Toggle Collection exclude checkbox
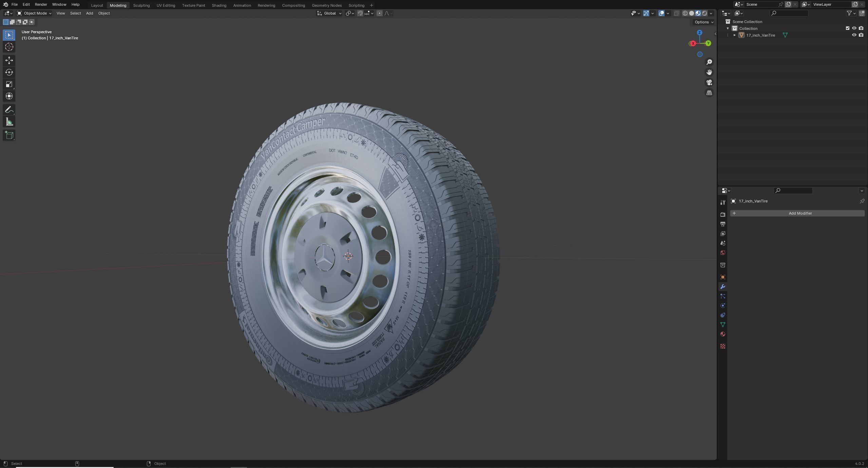 click(847, 28)
